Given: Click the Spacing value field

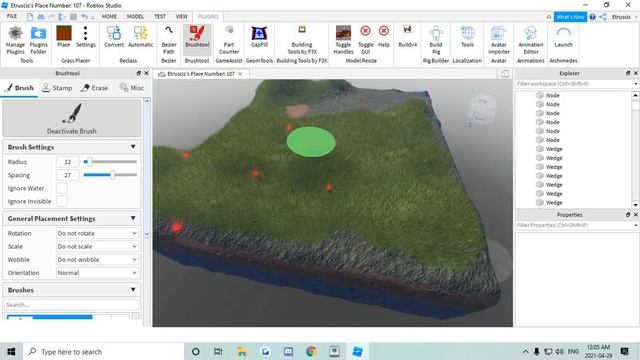Looking at the screenshot, I should [68, 175].
